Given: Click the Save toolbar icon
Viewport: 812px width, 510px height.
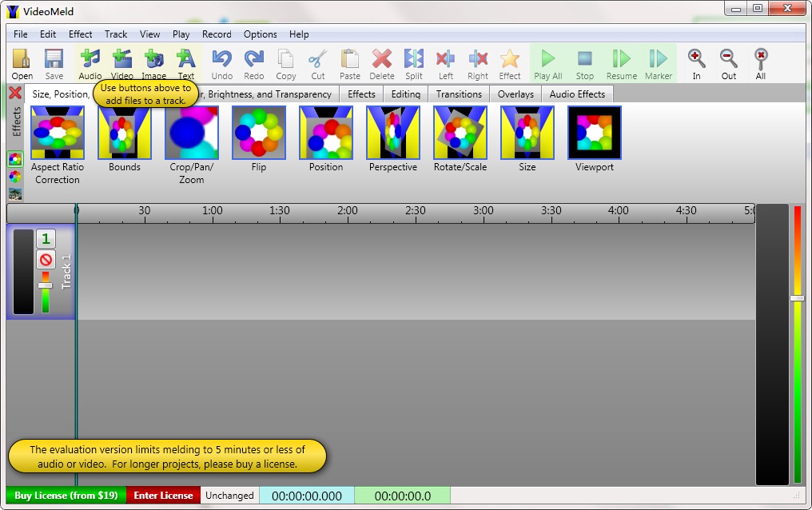Looking at the screenshot, I should click(x=54, y=64).
